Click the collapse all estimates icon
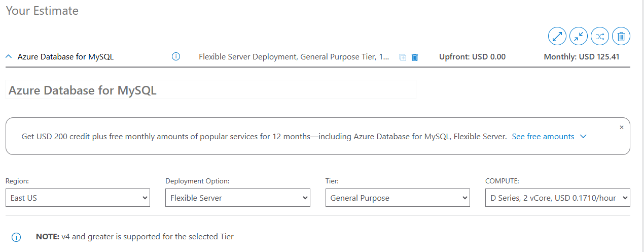Image resolution: width=644 pixels, height=252 pixels. coord(579,37)
